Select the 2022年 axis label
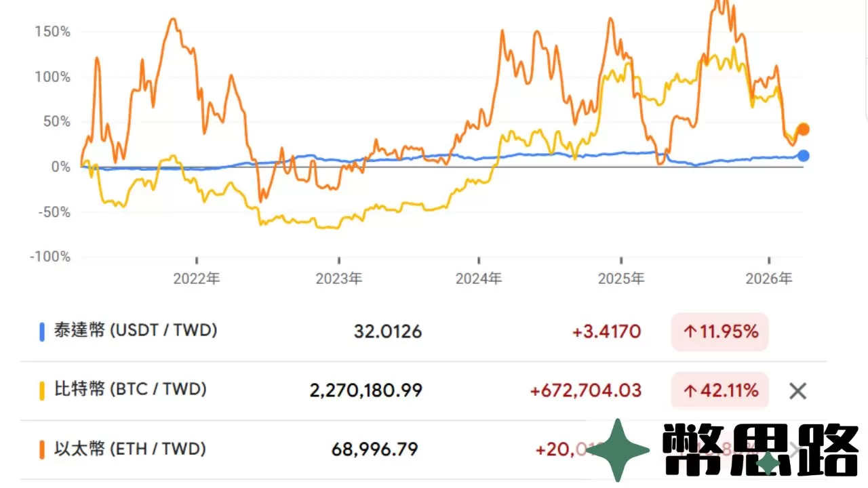Screen dimensions: 868x488 (x=196, y=278)
